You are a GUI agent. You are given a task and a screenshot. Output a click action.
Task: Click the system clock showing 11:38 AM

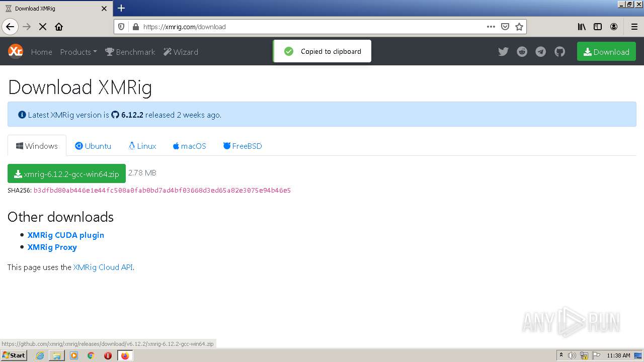(x=618, y=355)
